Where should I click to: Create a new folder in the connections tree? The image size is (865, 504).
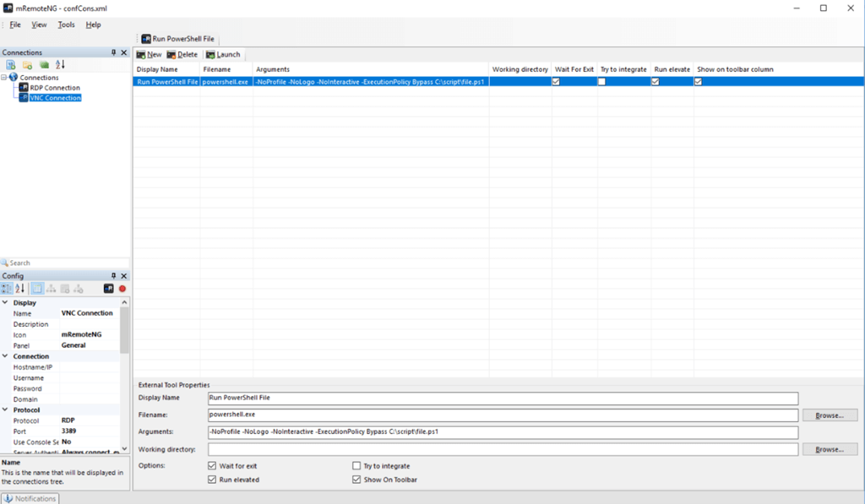point(25,64)
